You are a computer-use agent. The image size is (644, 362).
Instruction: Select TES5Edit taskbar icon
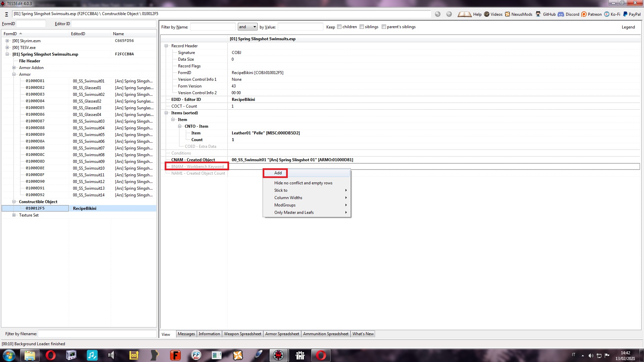278,355
